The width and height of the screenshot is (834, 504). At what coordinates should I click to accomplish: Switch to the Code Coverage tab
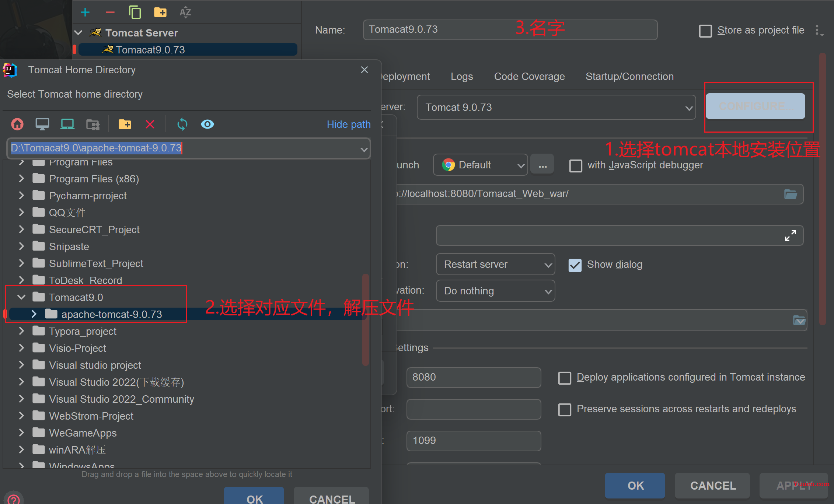click(x=529, y=76)
